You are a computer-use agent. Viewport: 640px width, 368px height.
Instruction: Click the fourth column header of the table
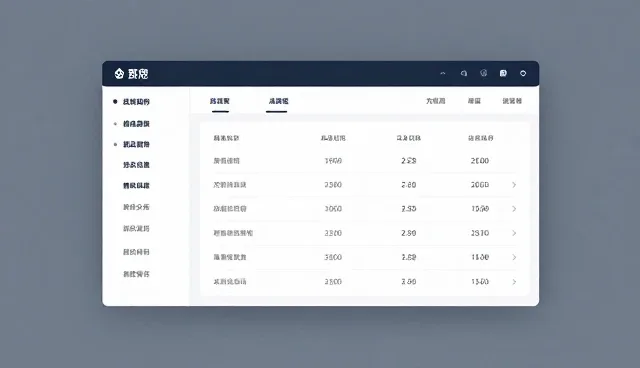[x=480, y=138]
